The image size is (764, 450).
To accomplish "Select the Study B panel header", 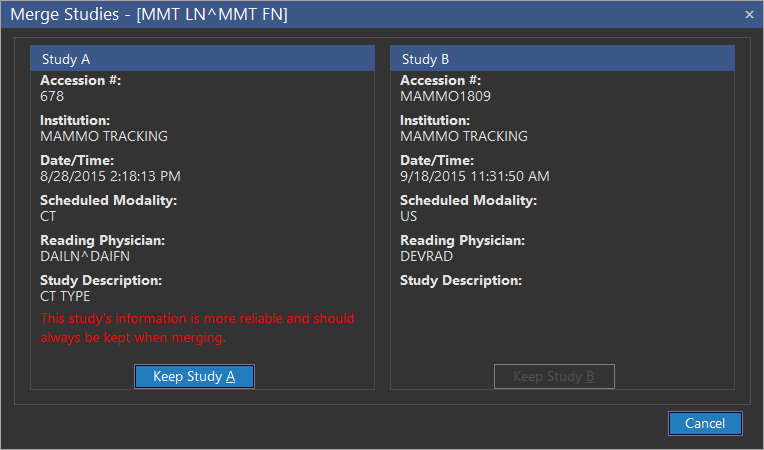I will point(562,59).
